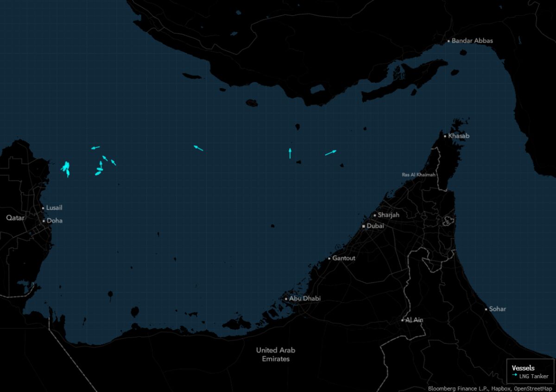
Task: Click the Dubai city marker
Action: click(x=364, y=226)
